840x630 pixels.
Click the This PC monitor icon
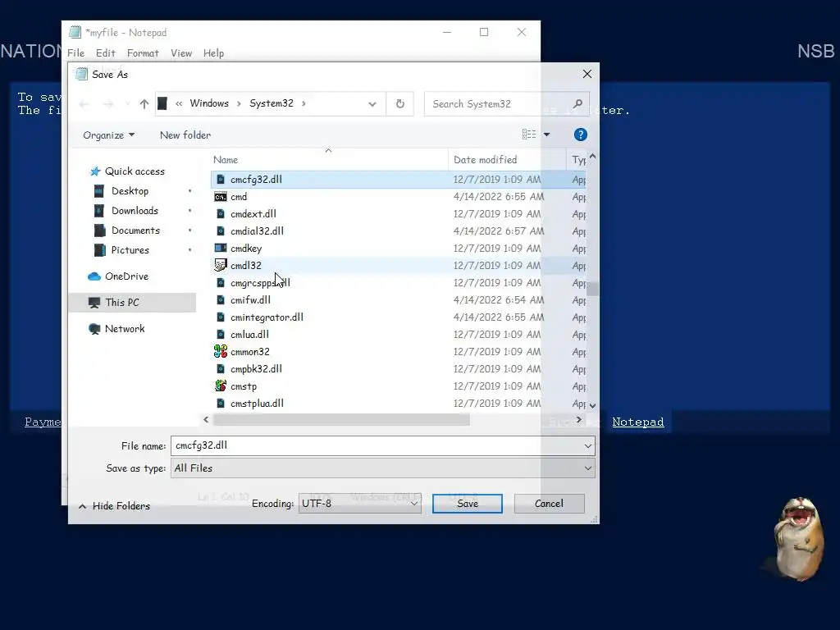(94, 303)
